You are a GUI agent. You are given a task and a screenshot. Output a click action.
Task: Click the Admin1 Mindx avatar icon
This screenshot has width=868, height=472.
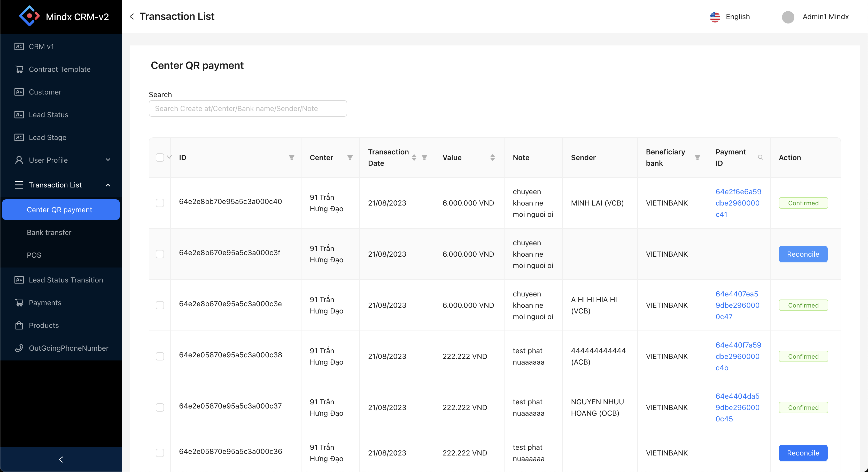[x=788, y=17]
